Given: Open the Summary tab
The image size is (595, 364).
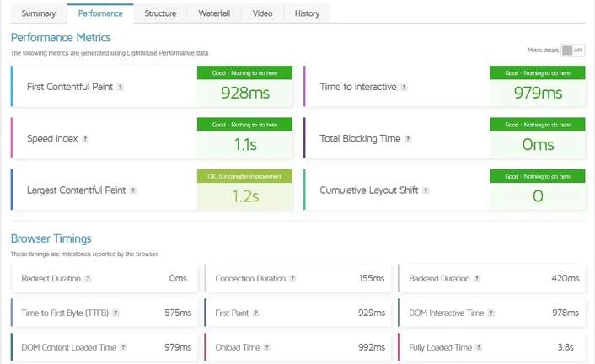Looking at the screenshot, I should (x=38, y=13).
